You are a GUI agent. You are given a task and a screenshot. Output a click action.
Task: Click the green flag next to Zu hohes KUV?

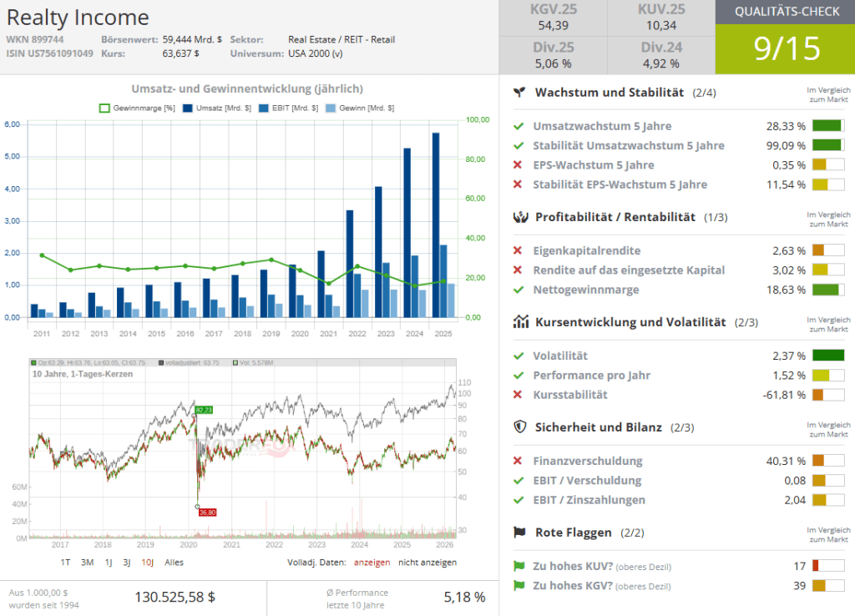(x=519, y=567)
